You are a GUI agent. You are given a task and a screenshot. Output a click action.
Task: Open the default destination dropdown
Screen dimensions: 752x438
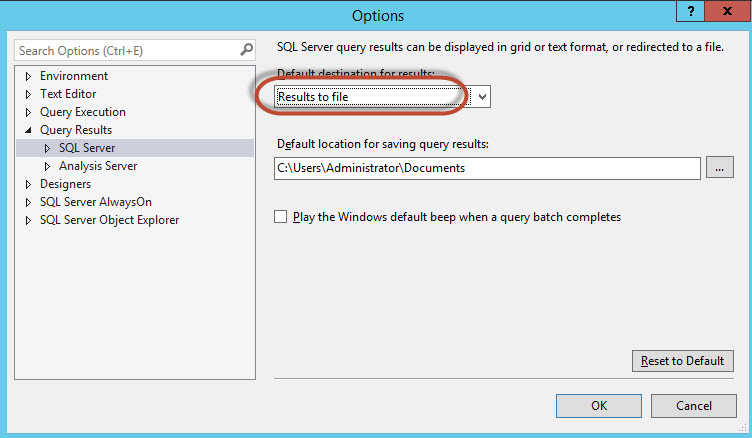482,96
